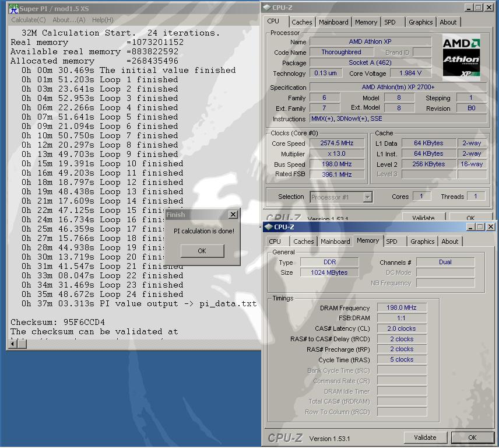Switch to Caches tab in front CPU-Z window
Image resolution: width=499 pixels, height=448 pixels.
304,242
